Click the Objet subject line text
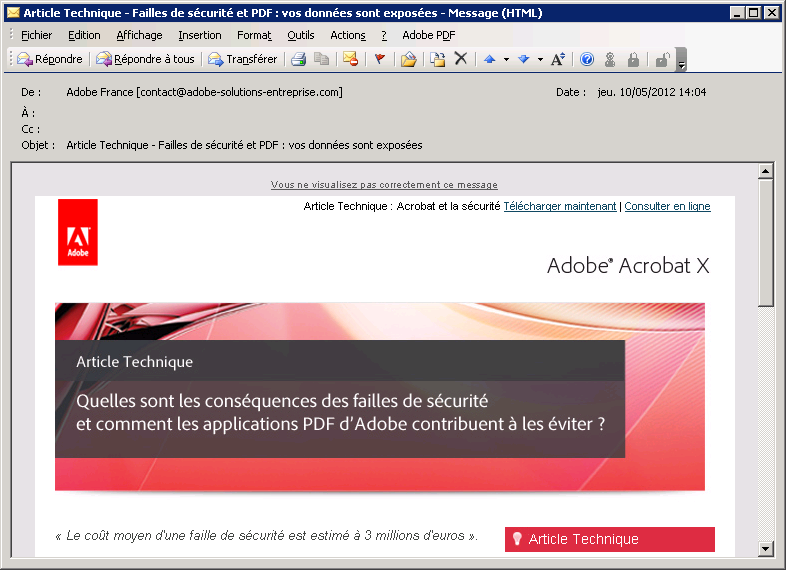The image size is (786, 570). coord(244,145)
